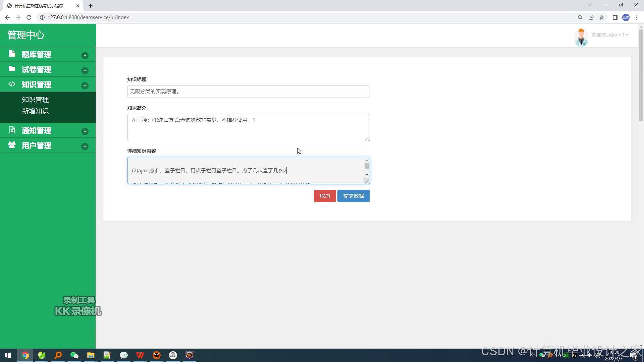Click the 用户管理 users icon
644x362 pixels.
pos(12,145)
